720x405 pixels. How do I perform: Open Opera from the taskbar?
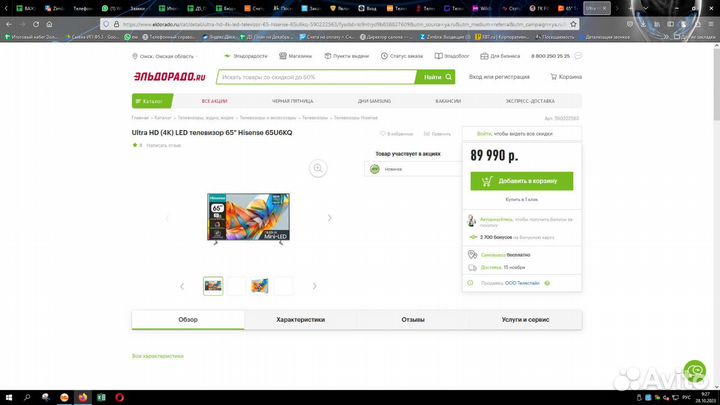(119, 398)
